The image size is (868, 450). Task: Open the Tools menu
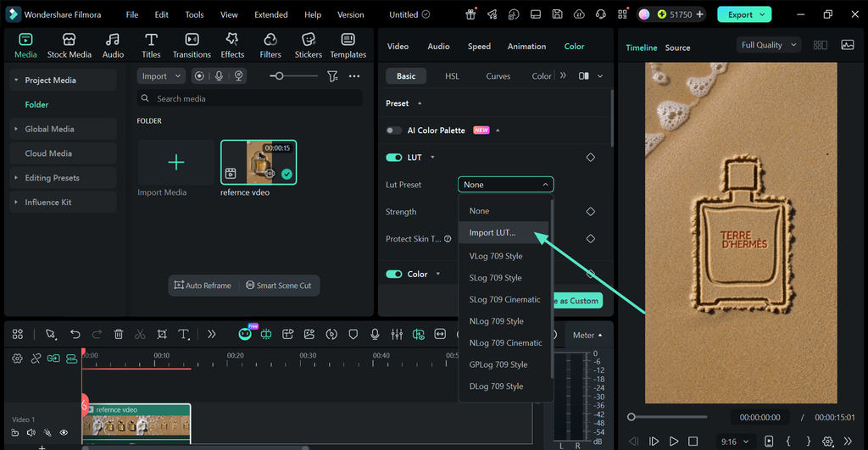coord(194,14)
